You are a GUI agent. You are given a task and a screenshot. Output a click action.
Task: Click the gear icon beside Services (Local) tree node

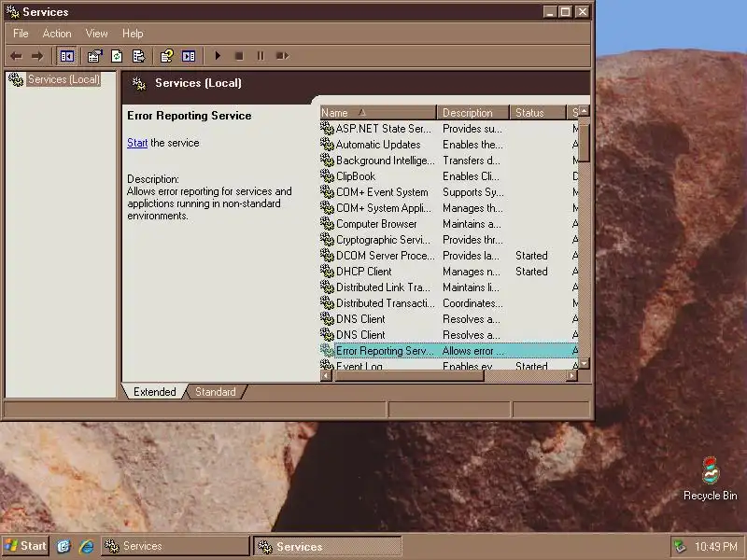[x=16, y=79]
